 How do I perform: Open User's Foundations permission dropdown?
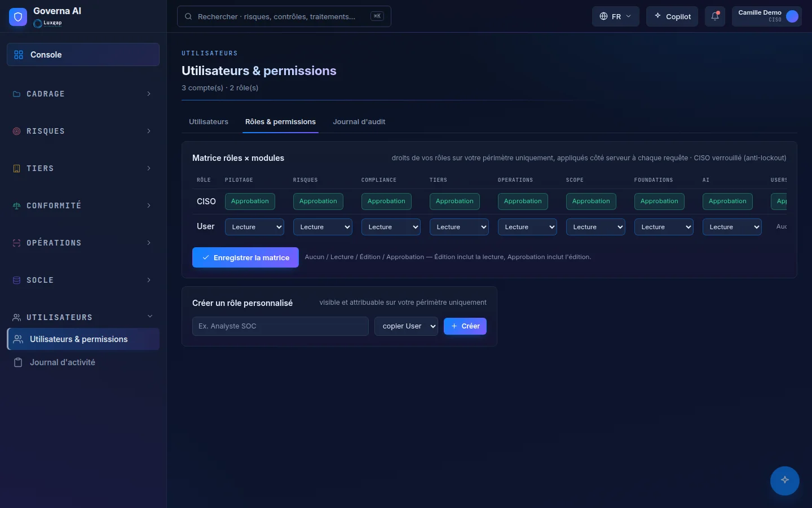(x=664, y=227)
